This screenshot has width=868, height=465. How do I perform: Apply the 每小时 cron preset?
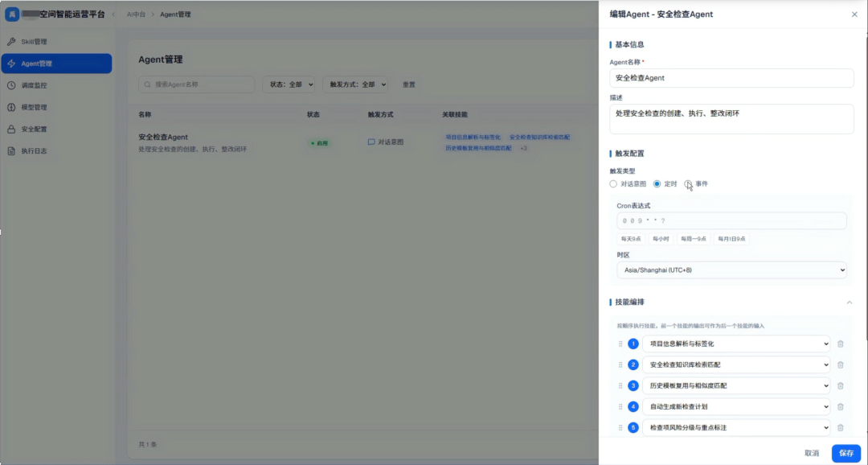coord(661,239)
